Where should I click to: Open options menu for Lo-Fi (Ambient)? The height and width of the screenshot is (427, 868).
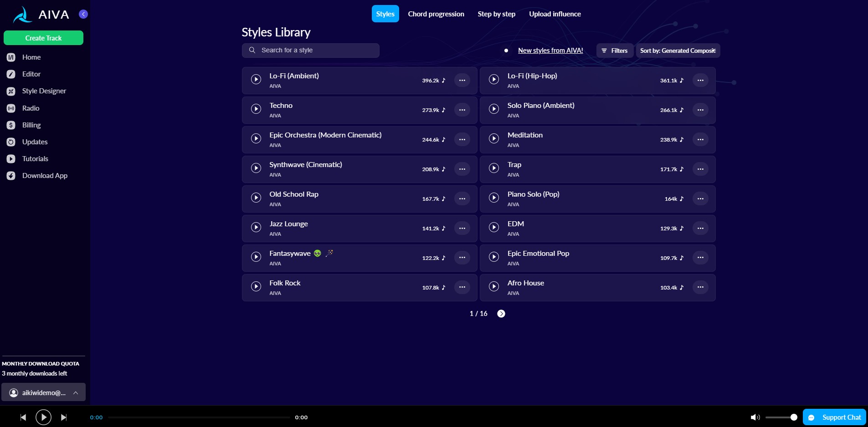click(x=462, y=80)
